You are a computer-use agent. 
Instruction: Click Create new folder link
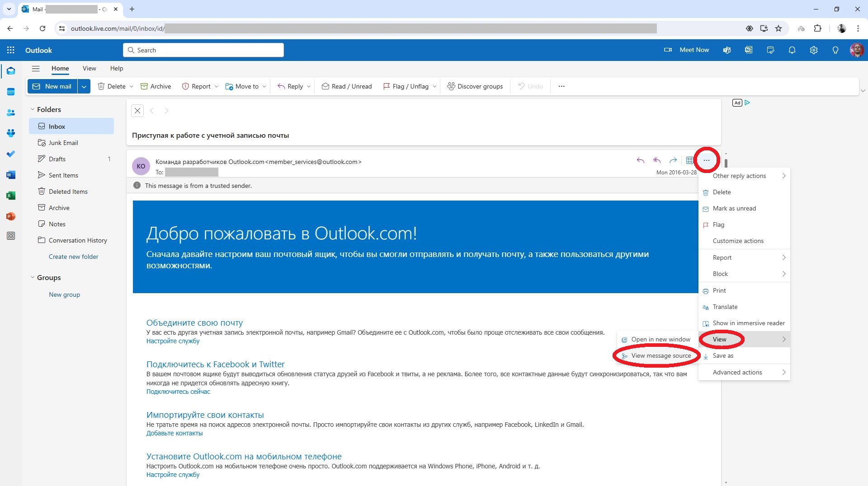coord(73,257)
